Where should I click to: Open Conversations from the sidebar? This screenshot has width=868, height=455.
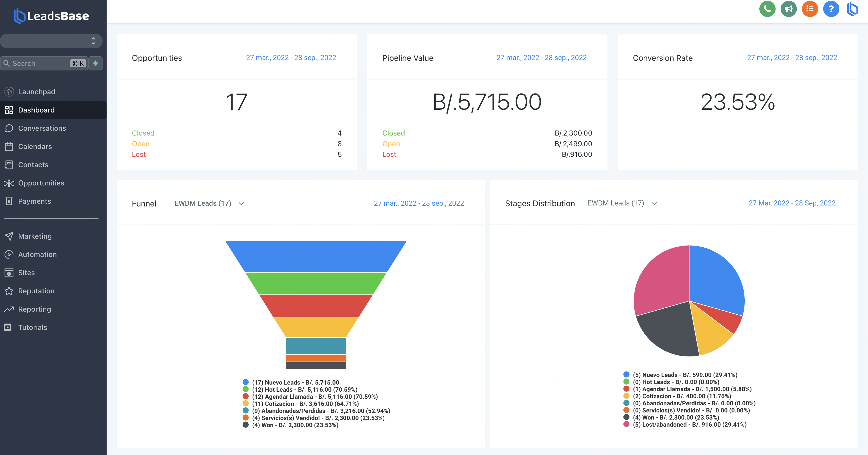[42, 128]
